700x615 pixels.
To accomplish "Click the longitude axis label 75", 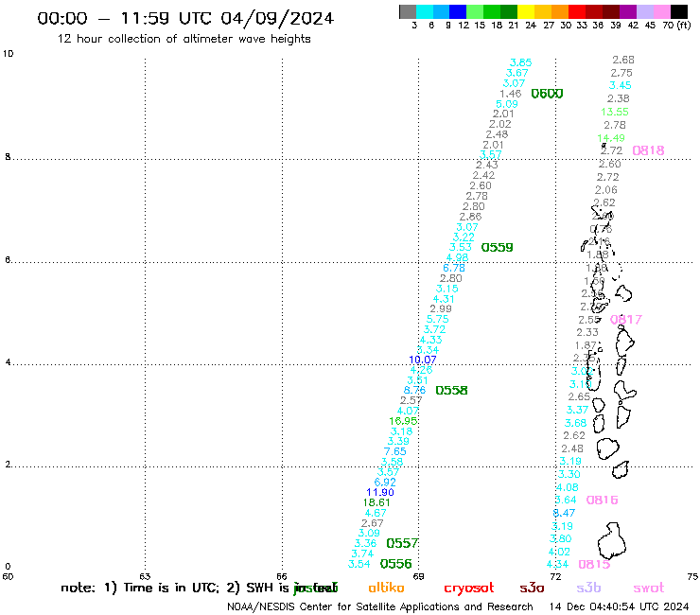I will (692, 576).
